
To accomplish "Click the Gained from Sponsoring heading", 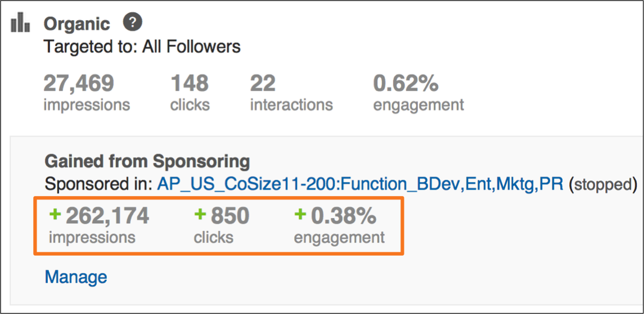I will 147,162.
